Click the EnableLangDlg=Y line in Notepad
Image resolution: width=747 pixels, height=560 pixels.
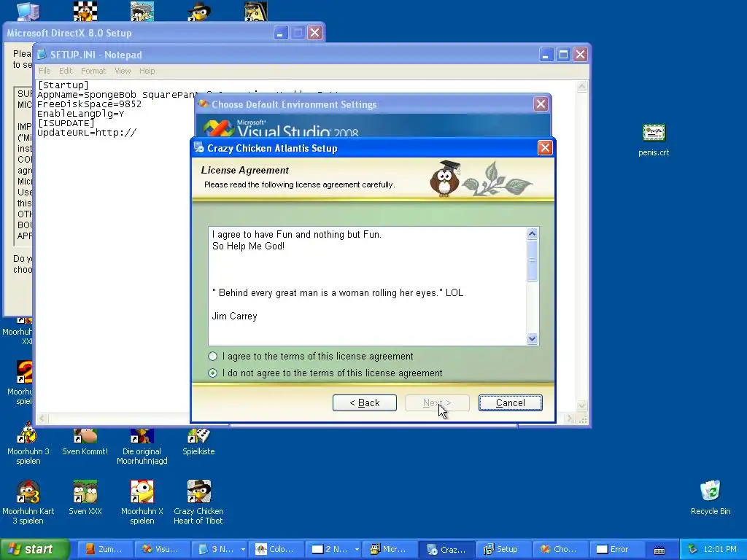coord(80,114)
